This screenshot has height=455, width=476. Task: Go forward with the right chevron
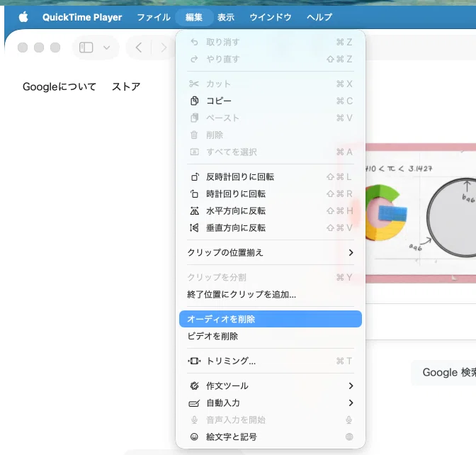[x=164, y=47]
